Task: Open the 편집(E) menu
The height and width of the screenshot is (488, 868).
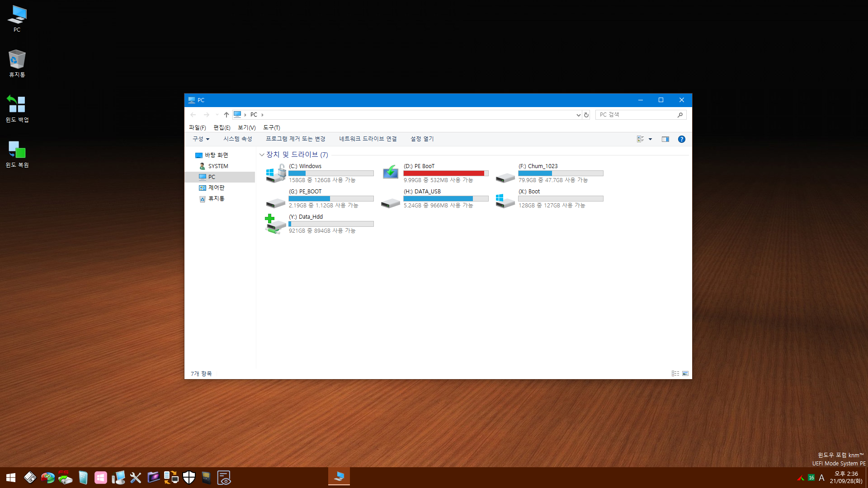Action: 222,128
